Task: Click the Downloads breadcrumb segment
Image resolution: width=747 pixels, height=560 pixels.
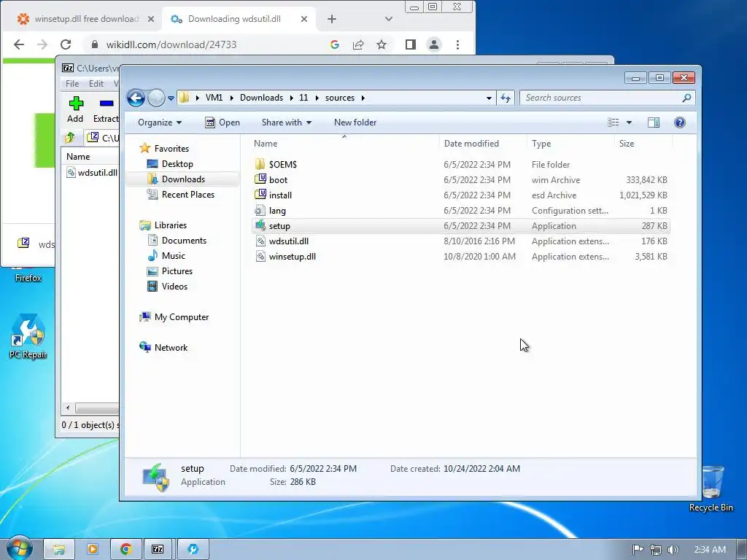Action: point(262,98)
